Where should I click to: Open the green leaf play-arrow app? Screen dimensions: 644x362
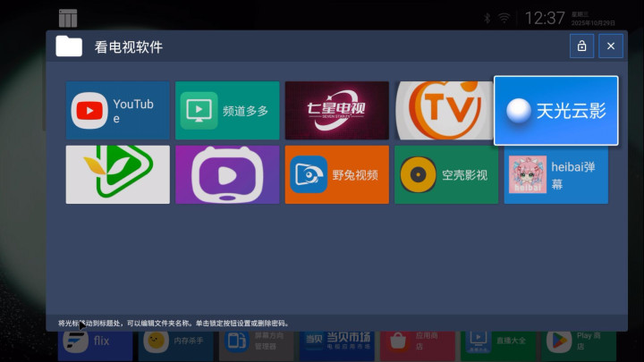[x=117, y=174]
